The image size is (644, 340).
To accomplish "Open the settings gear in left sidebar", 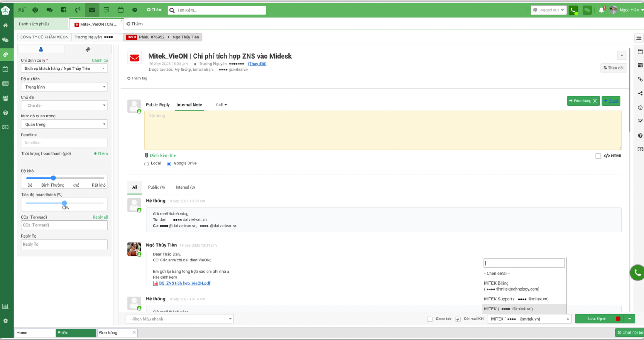I will pyautogui.click(x=6, y=321).
